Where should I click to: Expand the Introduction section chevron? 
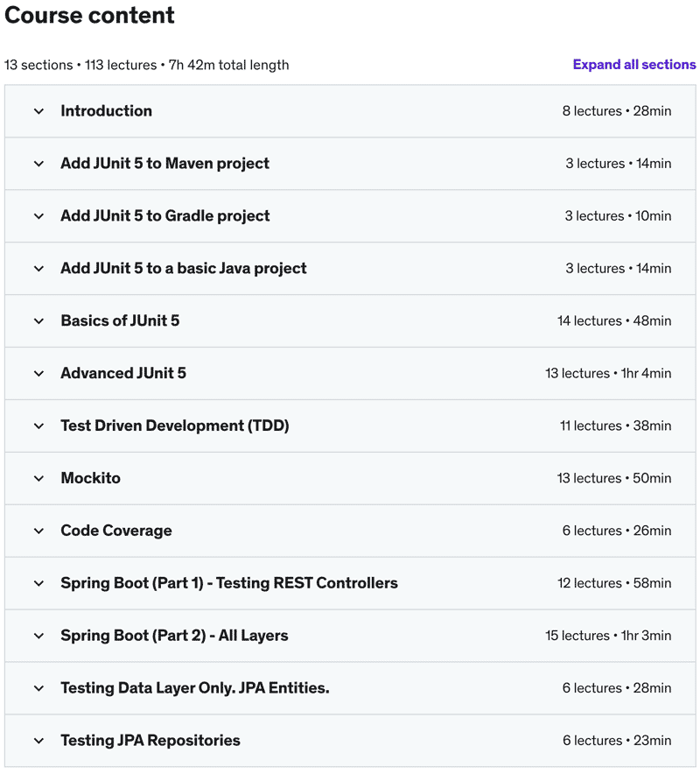click(x=38, y=111)
